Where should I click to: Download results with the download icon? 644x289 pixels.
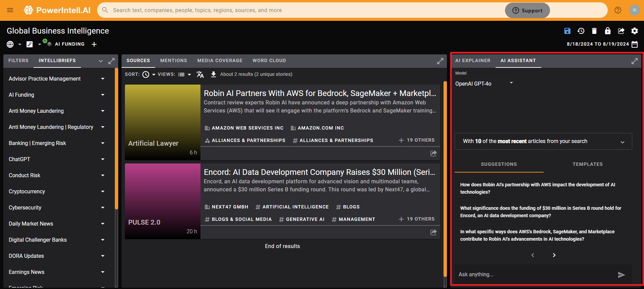pos(214,75)
